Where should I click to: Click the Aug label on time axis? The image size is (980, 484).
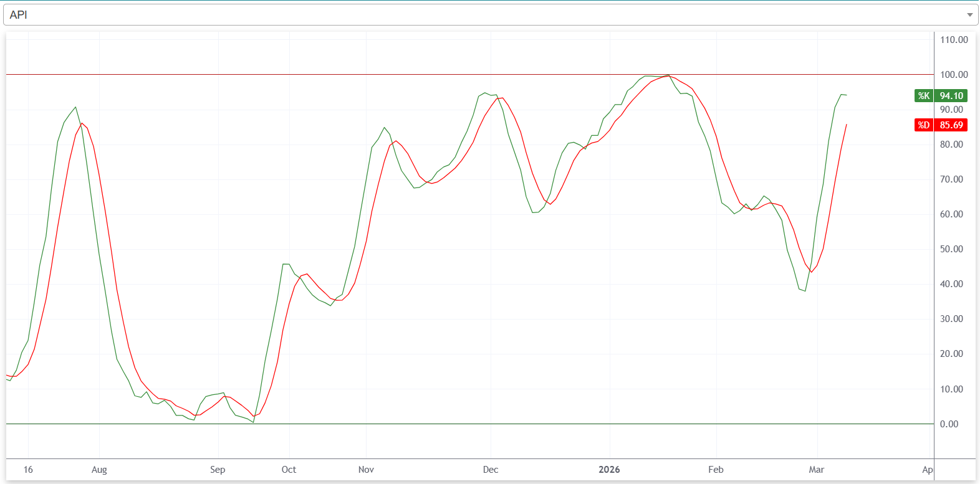99,470
